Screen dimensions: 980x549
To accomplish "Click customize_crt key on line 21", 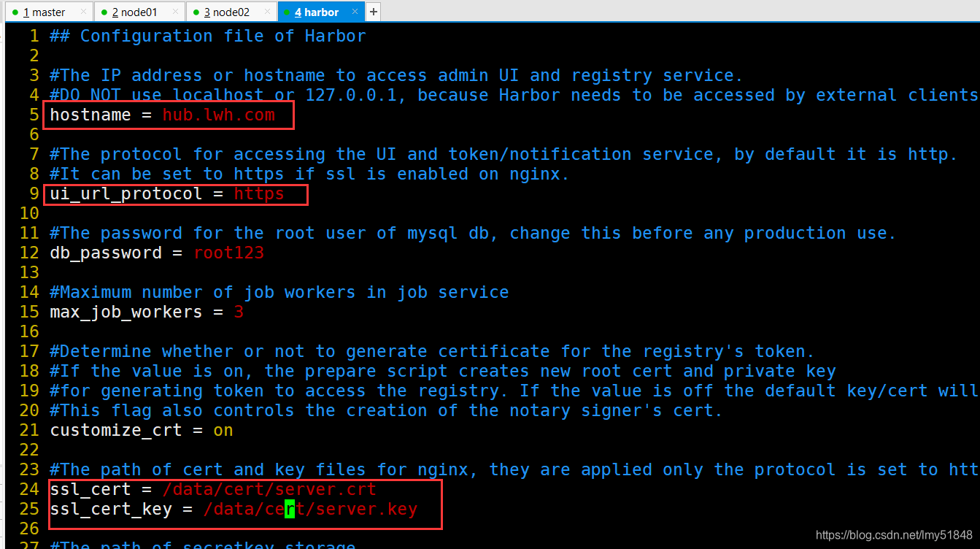I will click(x=116, y=431).
